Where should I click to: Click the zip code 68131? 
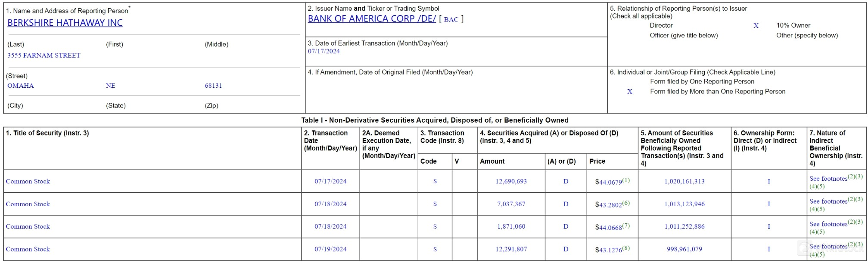(x=213, y=86)
